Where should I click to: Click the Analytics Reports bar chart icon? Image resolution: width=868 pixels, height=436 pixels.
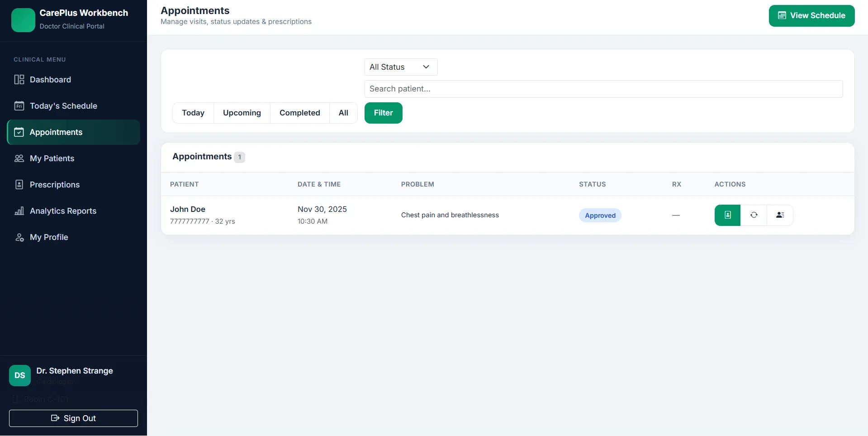click(19, 211)
